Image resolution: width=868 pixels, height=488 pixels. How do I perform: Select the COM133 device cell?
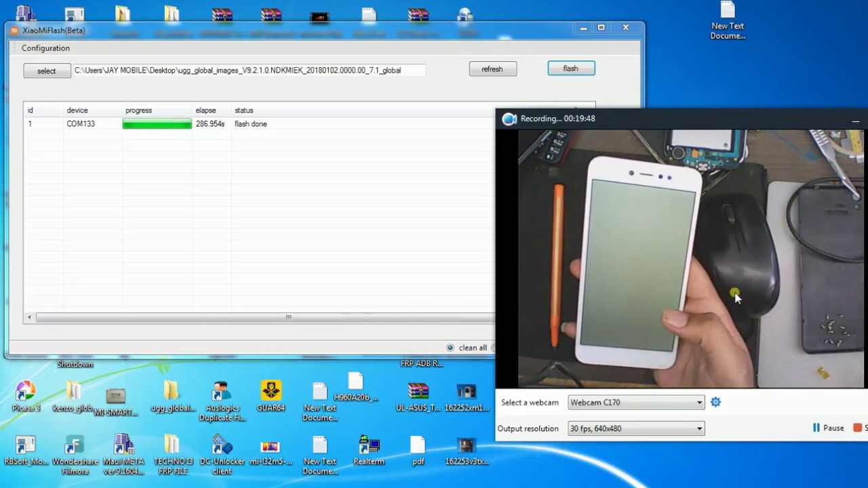click(x=81, y=124)
